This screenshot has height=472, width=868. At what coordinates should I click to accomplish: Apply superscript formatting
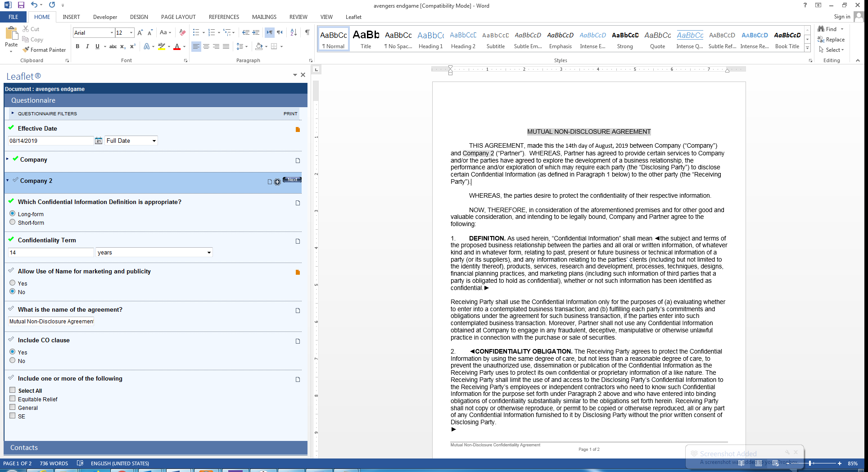click(133, 46)
